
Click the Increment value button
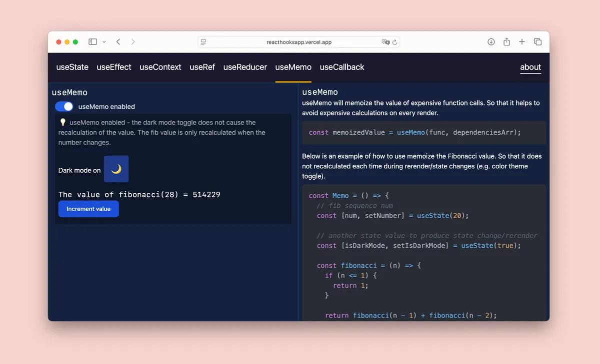pyautogui.click(x=88, y=209)
